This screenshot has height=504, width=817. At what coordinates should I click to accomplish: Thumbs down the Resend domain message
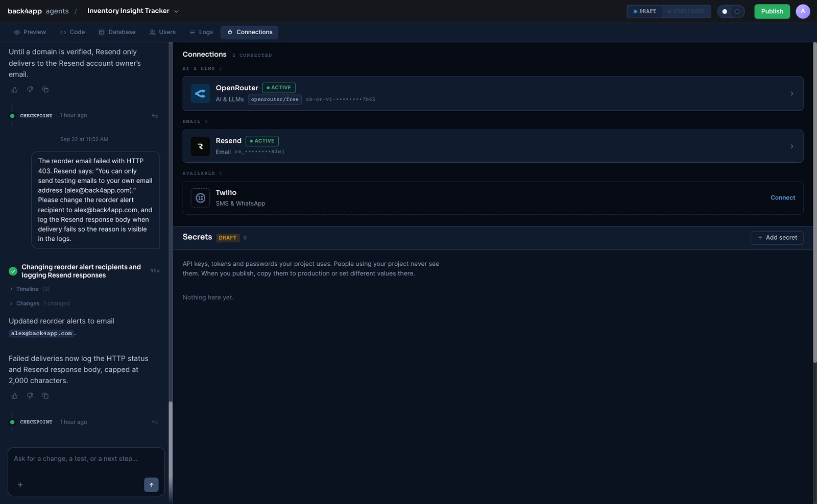pyautogui.click(x=30, y=90)
